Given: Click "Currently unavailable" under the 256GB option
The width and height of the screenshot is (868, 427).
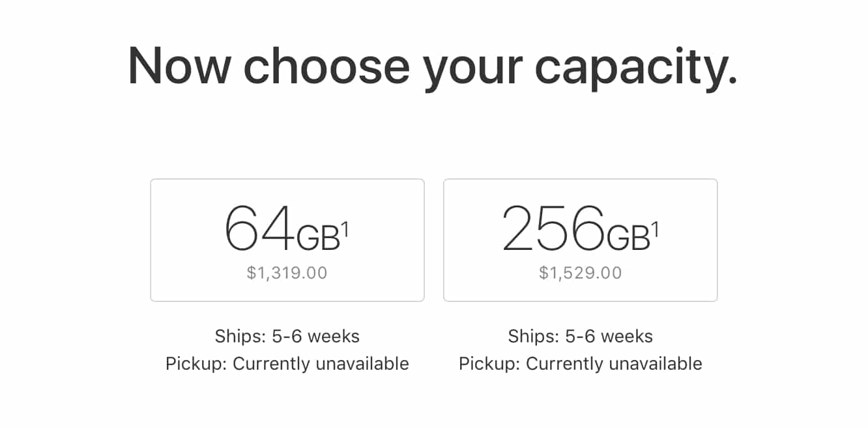Looking at the screenshot, I should (x=614, y=363).
